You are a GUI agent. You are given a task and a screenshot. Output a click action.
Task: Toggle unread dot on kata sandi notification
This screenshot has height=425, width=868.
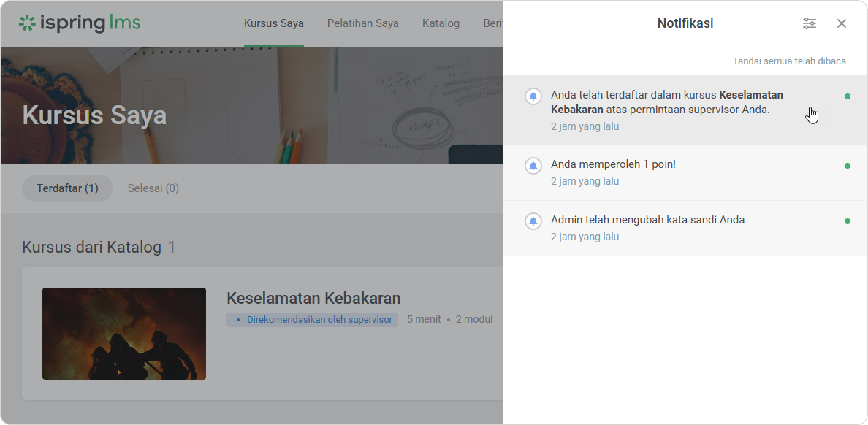[x=847, y=221]
